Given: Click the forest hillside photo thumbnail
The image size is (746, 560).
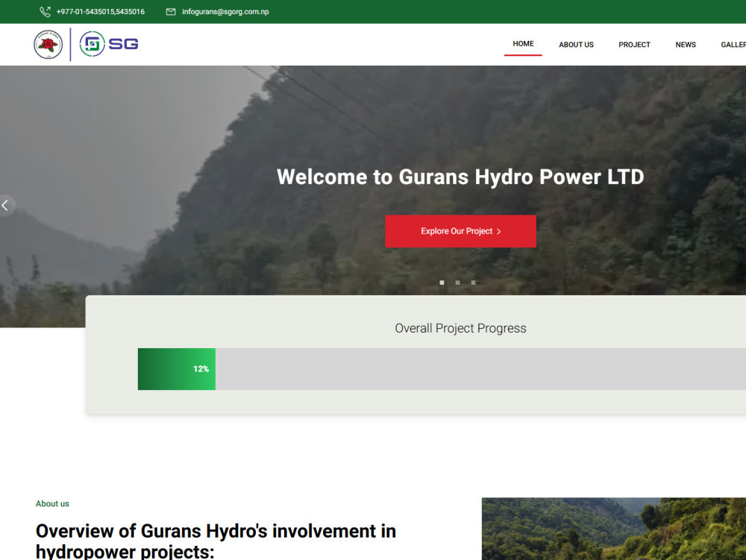Looking at the screenshot, I should click(x=614, y=529).
